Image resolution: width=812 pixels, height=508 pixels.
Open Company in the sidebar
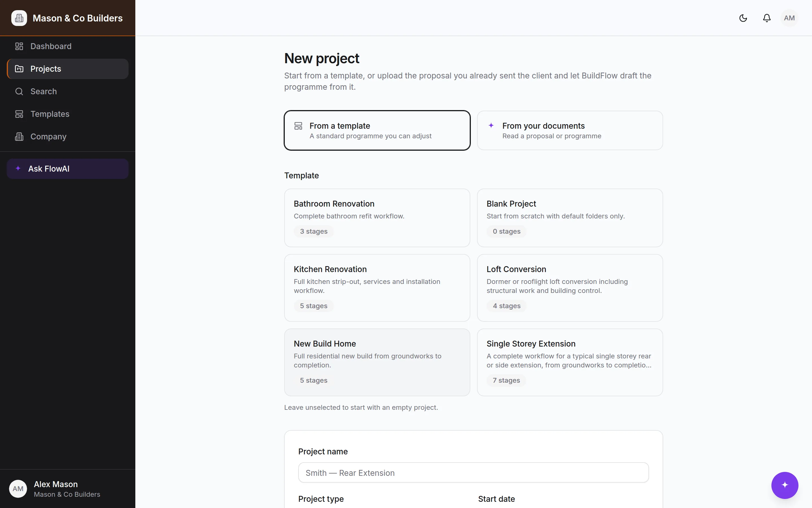67,136
